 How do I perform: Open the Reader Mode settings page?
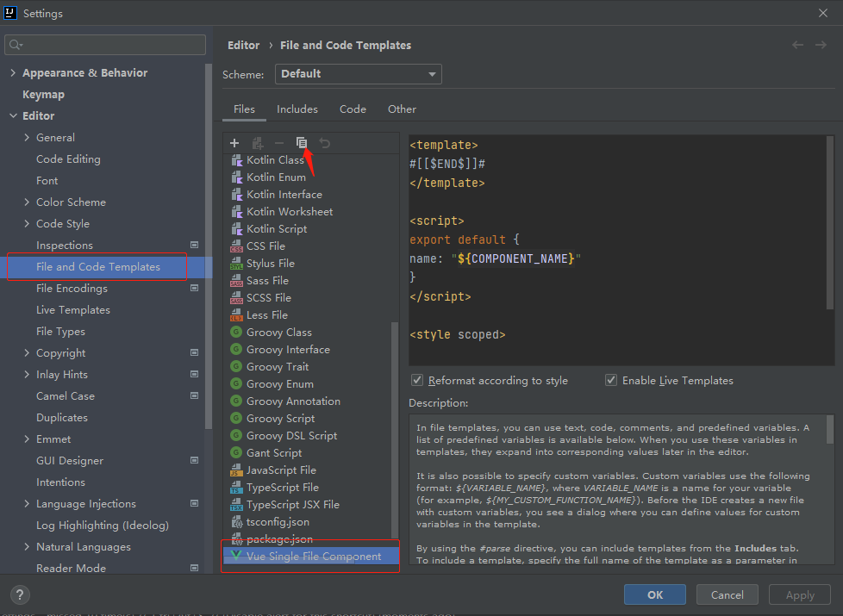coord(71,568)
